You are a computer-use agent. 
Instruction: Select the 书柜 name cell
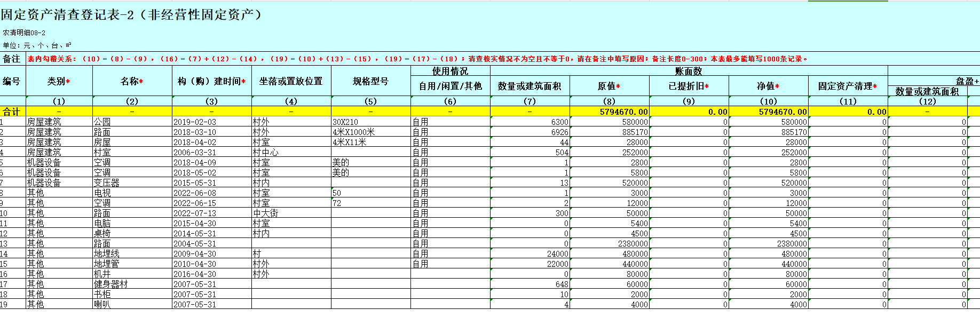[132, 294]
